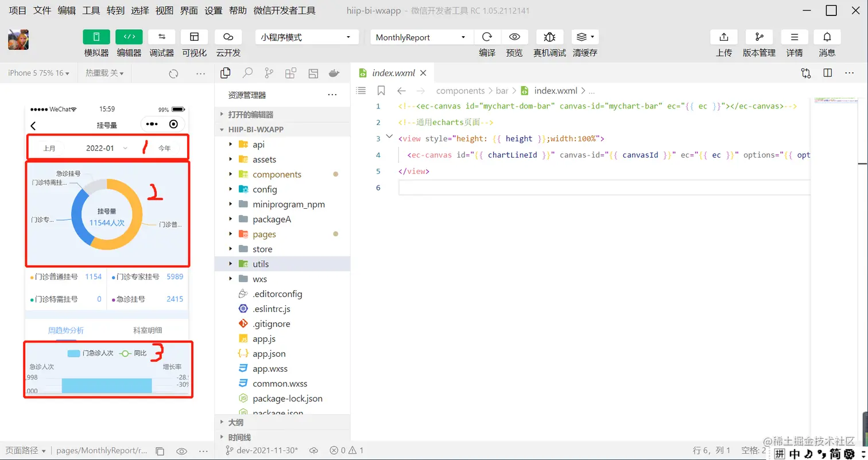This screenshot has height=460, width=868.
Task: Open project Details (详情)
Action: 795,37
